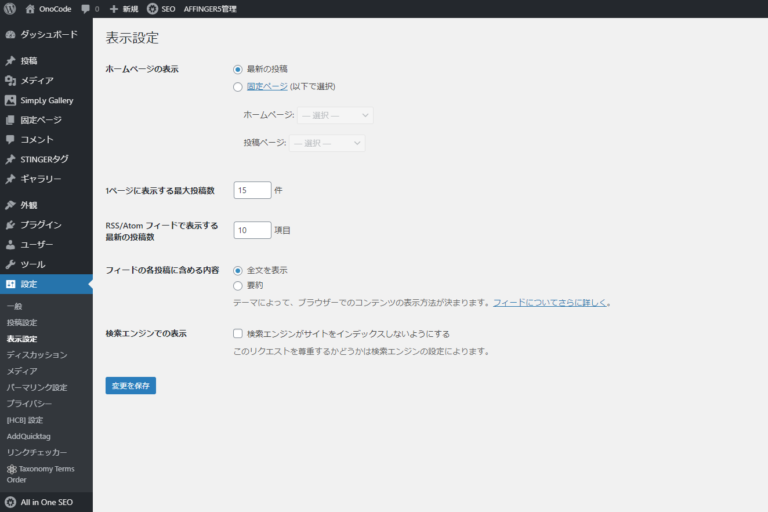Click the save changes button
Viewport: 768px width, 512px height.
tap(130, 385)
